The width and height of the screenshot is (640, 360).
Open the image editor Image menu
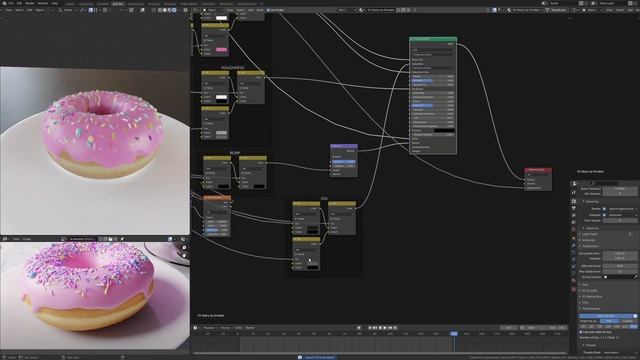coord(27,239)
